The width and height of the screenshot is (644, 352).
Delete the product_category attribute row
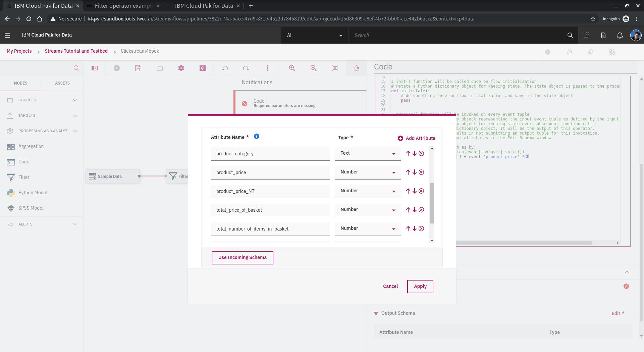click(x=421, y=153)
